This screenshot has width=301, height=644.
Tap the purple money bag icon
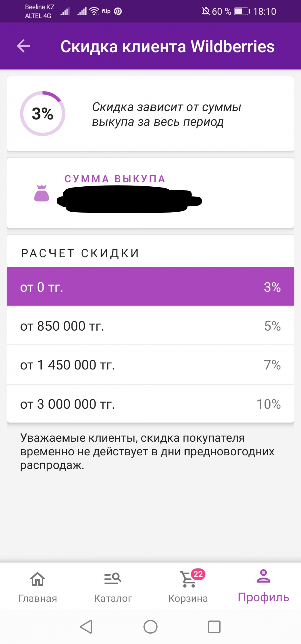[x=42, y=193]
